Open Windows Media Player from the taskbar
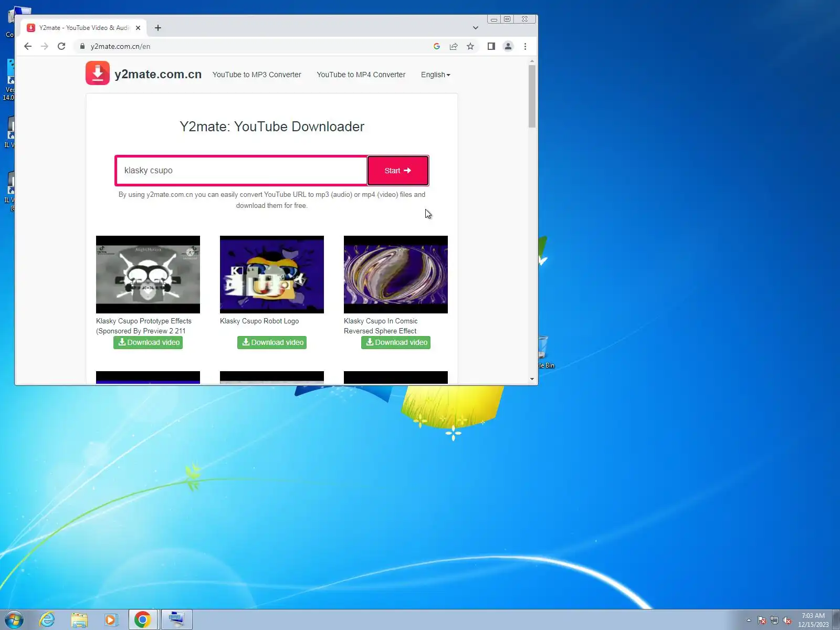Screen dimensions: 840x630 (x=111, y=619)
